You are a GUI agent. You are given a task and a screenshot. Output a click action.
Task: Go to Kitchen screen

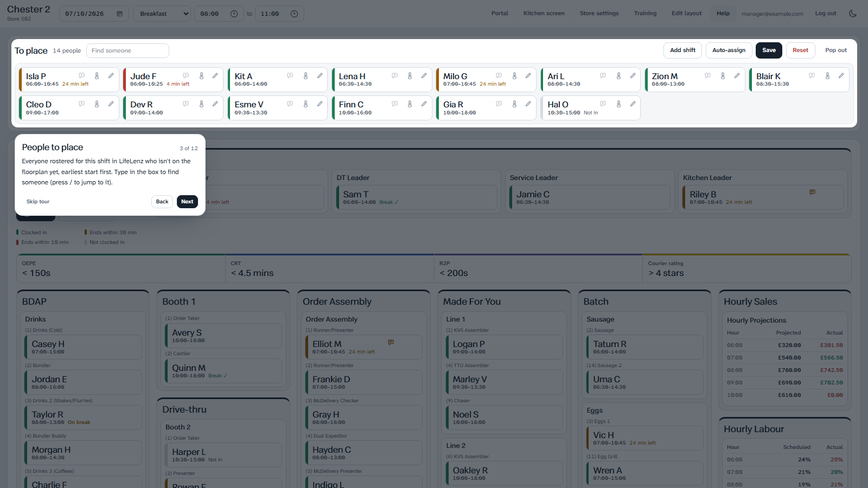coord(544,14)
